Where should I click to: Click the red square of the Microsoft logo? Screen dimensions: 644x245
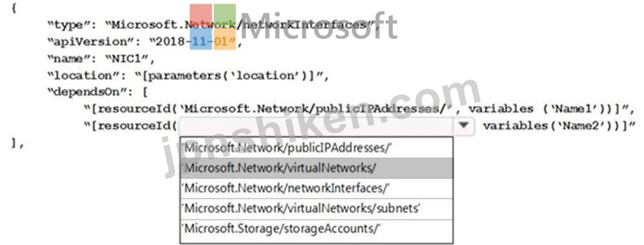201,15
